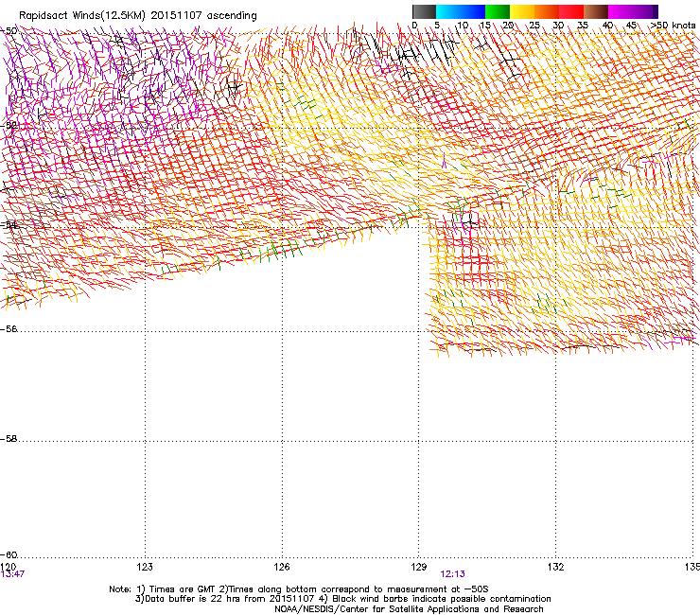
Task: Click the 132 longitude label
Action: (x=555, y=567)
